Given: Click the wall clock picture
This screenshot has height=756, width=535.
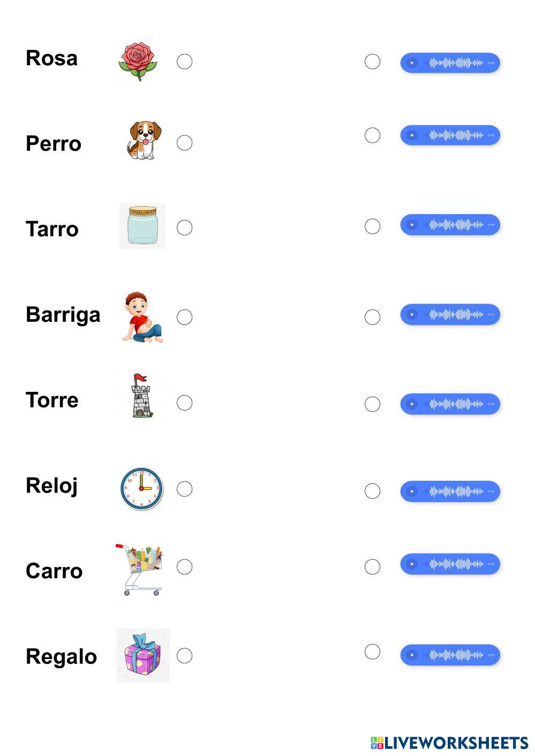Looking at the screenshot, I should coord(141,488).
